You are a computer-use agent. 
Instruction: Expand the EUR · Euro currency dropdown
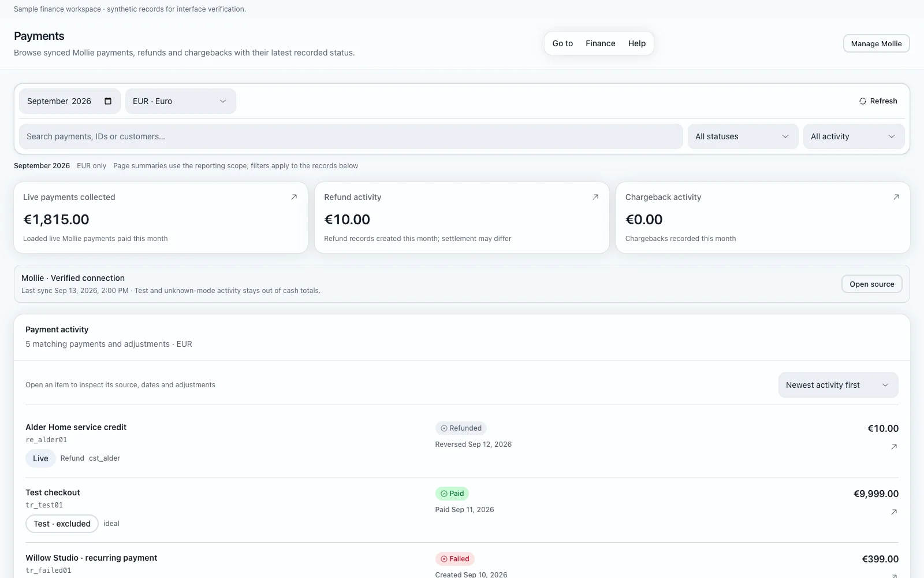(181, 101)
